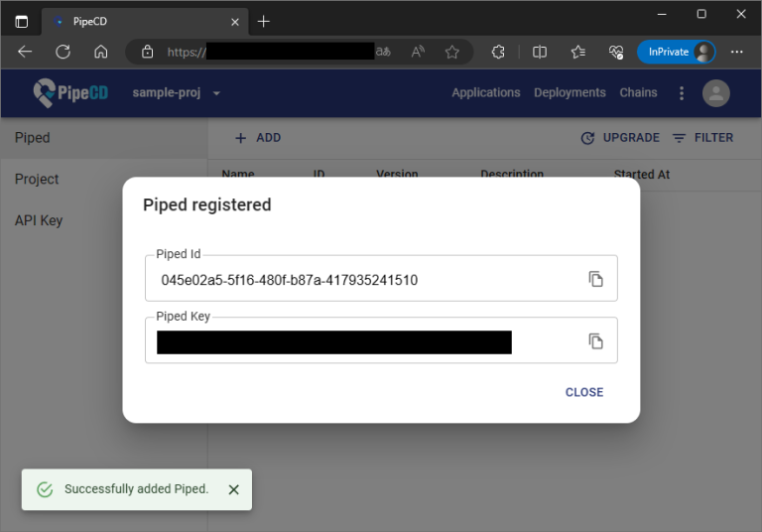The height and width of the screenshot is (532, 762).
Task: Open browser extensions icon
Action: tap(499, 52)
